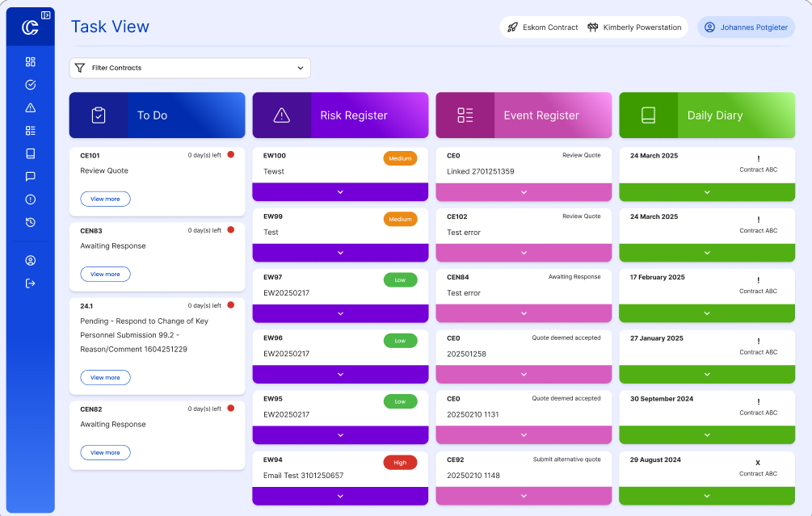This screenshot has width=812, height=516.
Task: Open the history clock sidebar icon
Action: [x=31, y=223]
